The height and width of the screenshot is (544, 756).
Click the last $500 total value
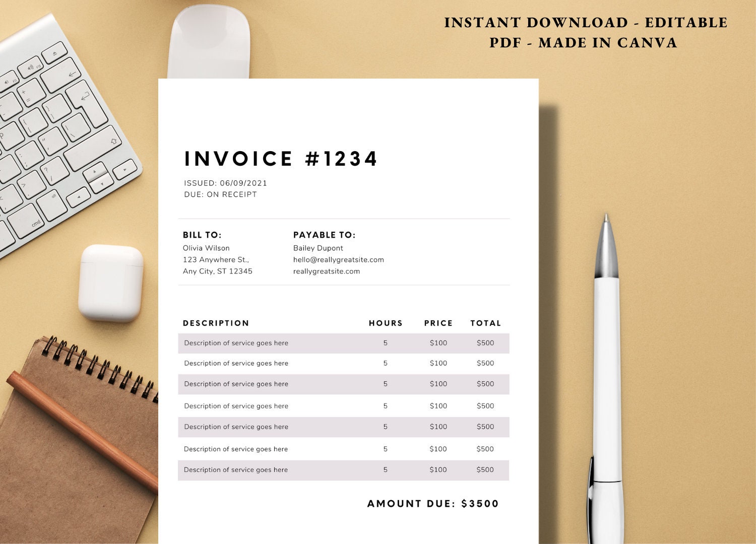point(484,469)
